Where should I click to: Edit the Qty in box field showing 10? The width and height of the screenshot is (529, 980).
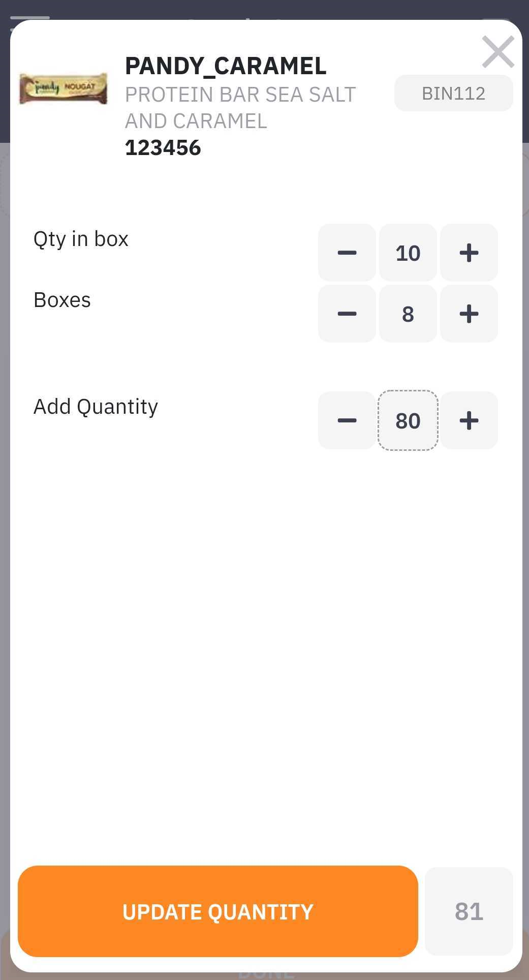pos(408,253)
